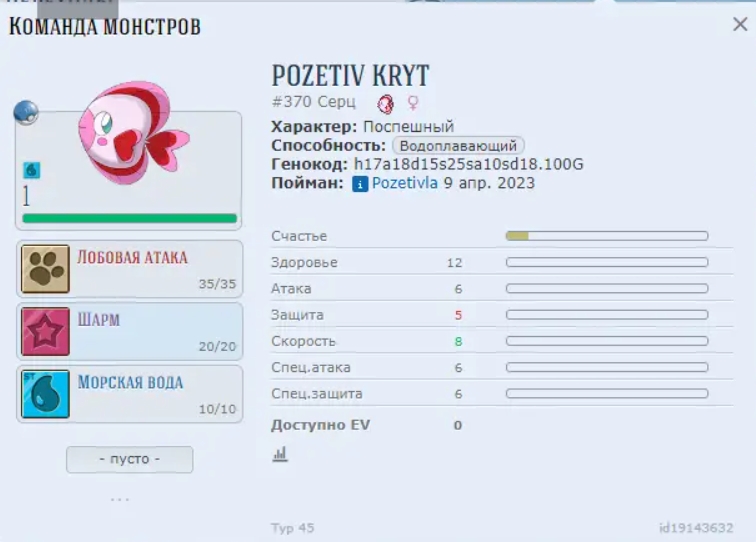Click the empty move slot пусто
This screenshot has height=542, width=756.
130,459
